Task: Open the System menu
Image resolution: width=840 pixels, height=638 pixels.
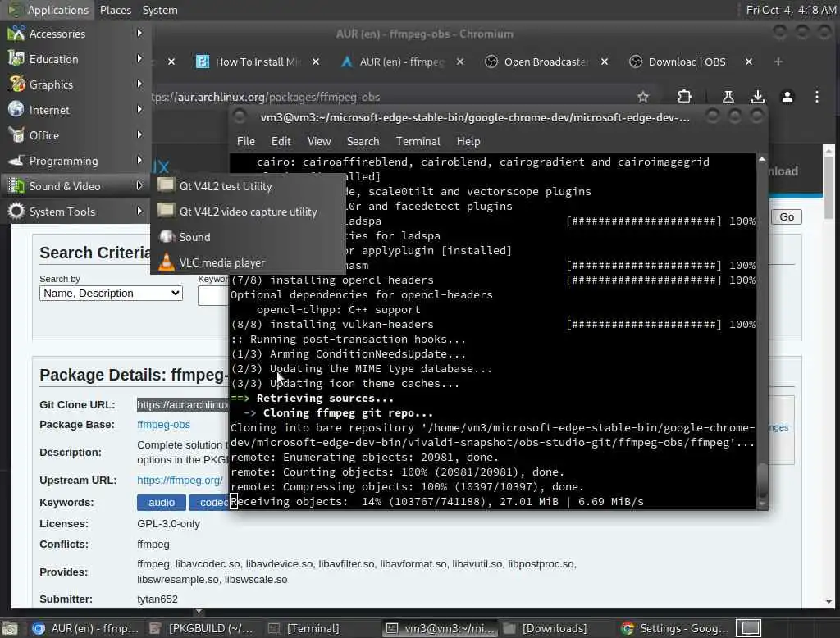Action: [x=160, y=10]
